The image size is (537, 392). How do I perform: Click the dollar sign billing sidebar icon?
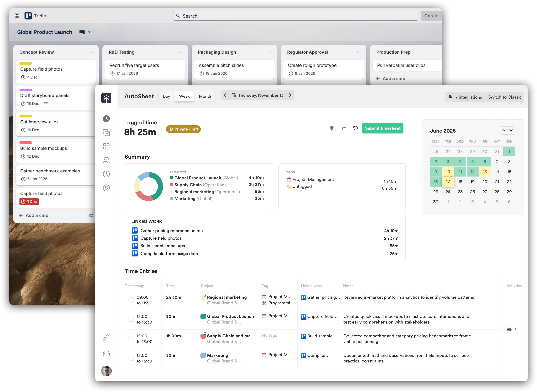[106, 188]
